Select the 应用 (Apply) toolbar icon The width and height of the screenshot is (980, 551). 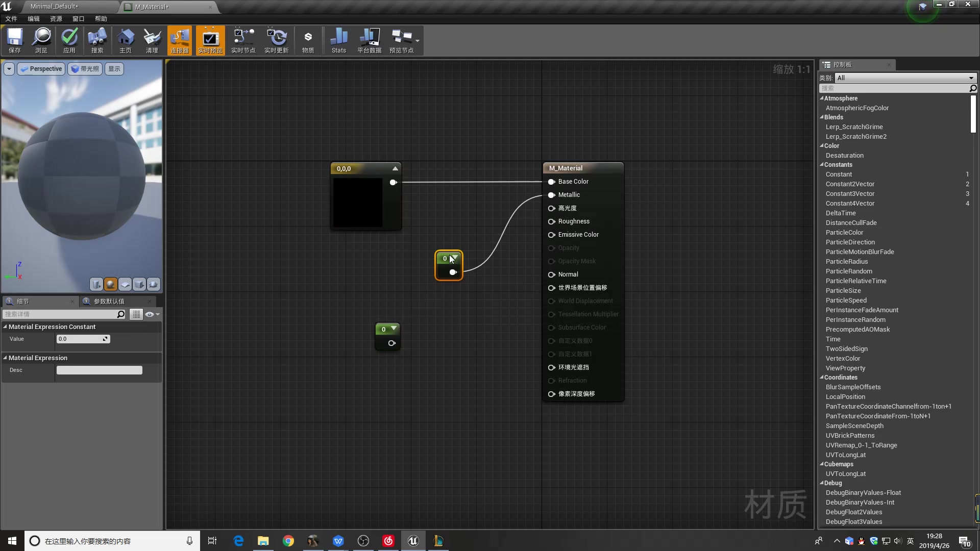point(69,40)
